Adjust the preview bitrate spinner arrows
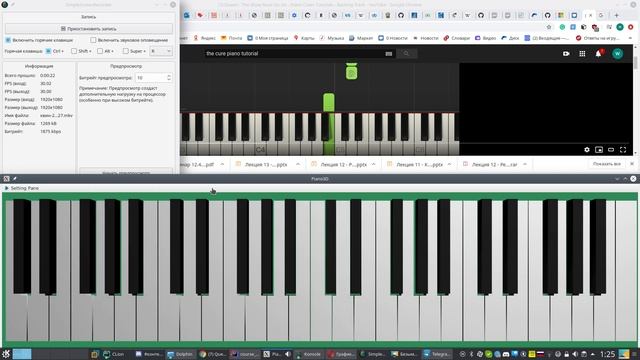This screenshot has height=360, width=640. (x=169, y=78)
